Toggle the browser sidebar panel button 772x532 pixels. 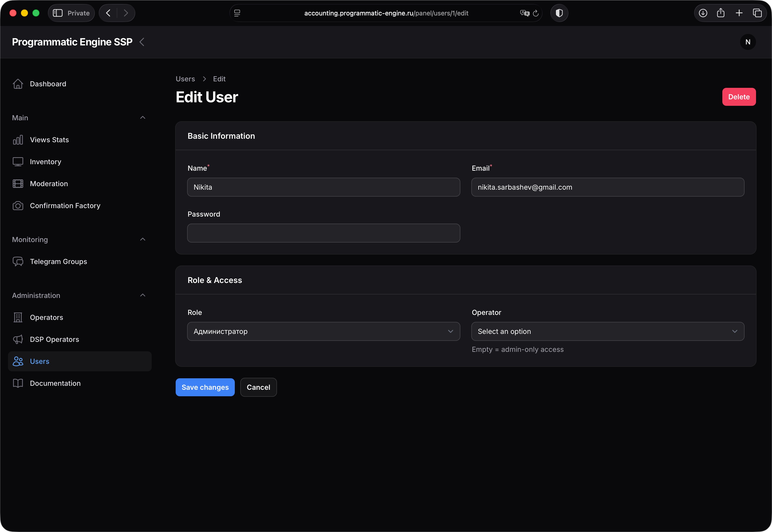tap(58, 13)
